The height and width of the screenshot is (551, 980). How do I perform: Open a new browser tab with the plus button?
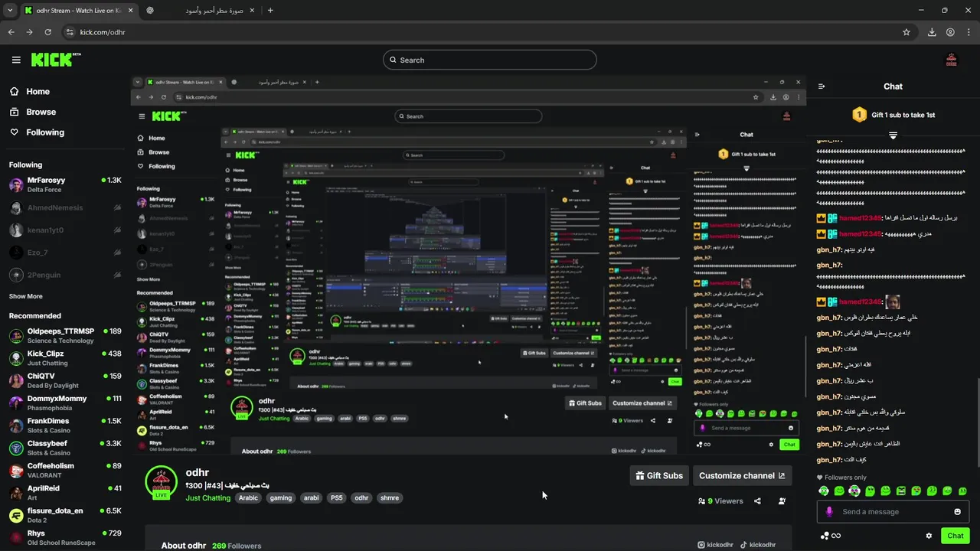[x=270, y=11]
